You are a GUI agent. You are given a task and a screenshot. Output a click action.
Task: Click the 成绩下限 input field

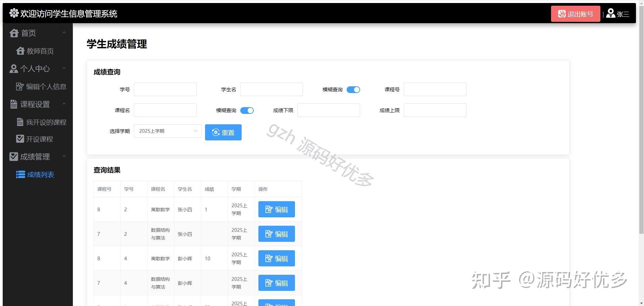click(329, 110)
